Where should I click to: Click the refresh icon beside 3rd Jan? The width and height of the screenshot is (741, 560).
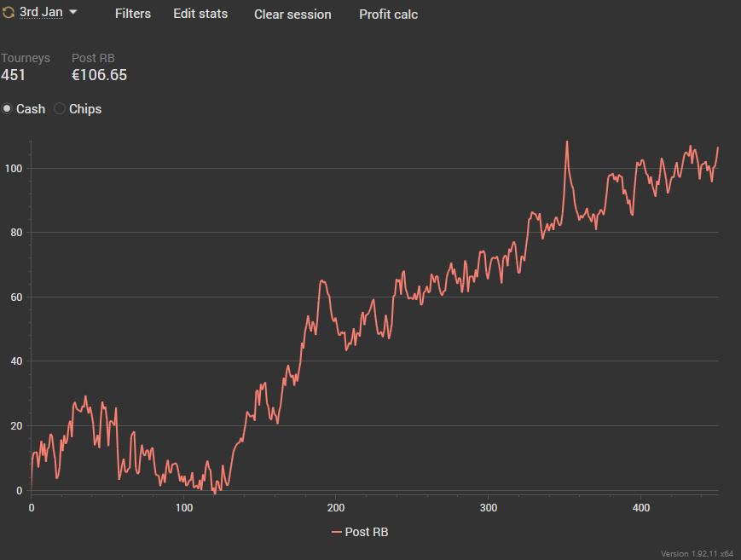[x=9, y=14]
